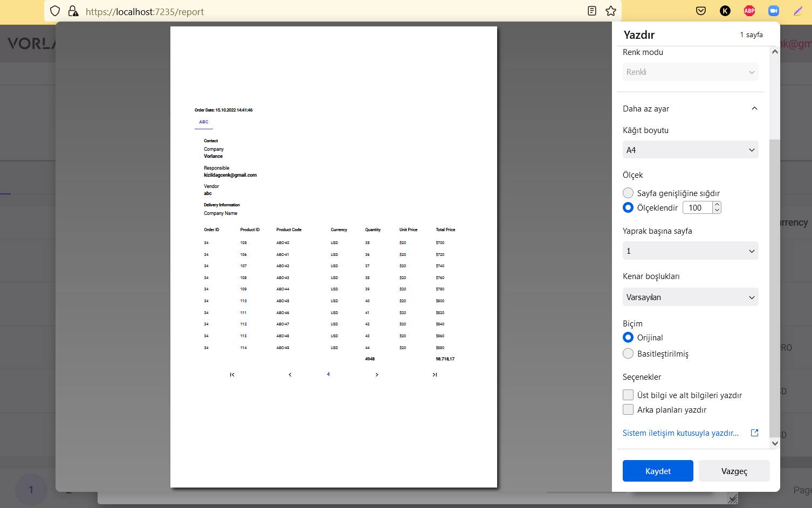This screenshot has width=812, height=508.
Task: Choose 'Orijinal' format radio
Action: tap(628, 337)
